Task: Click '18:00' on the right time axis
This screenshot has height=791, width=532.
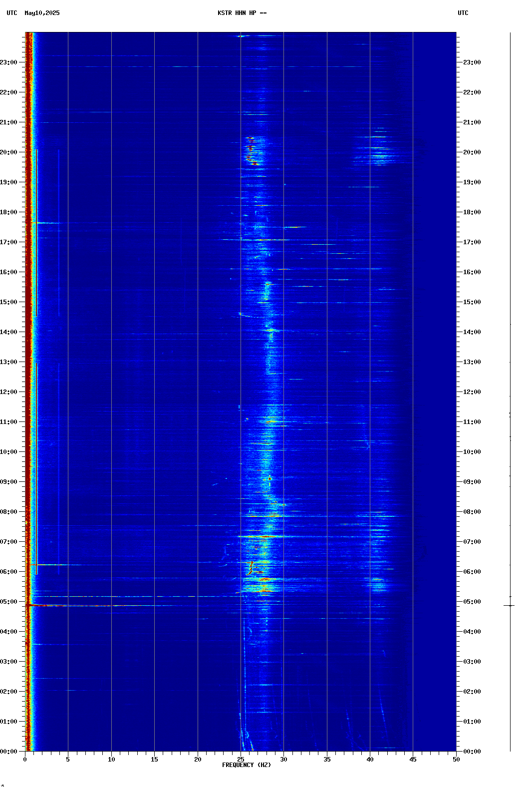Action: pyautogui.click(x=472, y=212)
